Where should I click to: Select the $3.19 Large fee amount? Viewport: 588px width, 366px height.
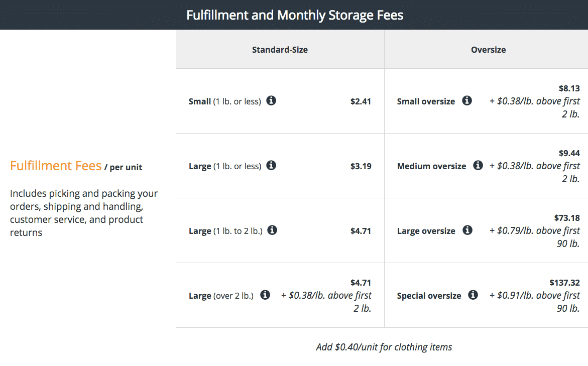pos(361,166)
